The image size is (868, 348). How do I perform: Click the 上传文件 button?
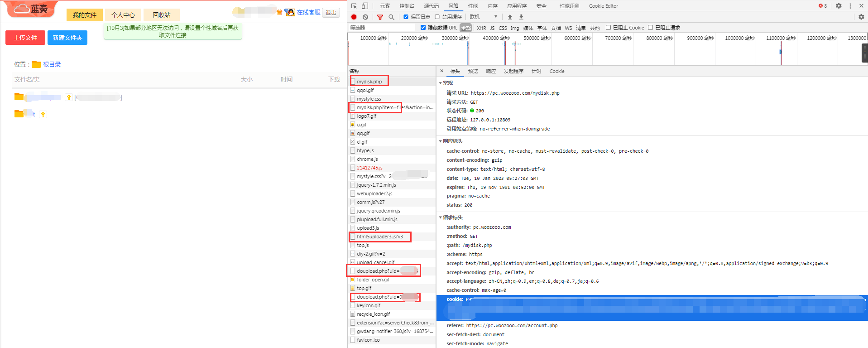pos(25,38)
